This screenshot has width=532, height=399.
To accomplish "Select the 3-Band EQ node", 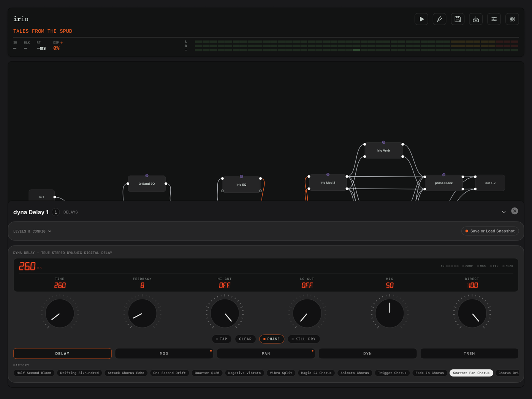I will pos(147,184).
